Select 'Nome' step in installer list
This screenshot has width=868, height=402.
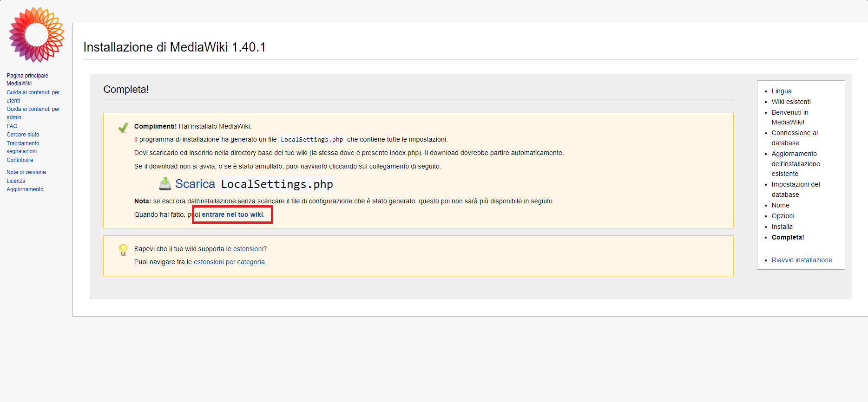pos(780,205)
